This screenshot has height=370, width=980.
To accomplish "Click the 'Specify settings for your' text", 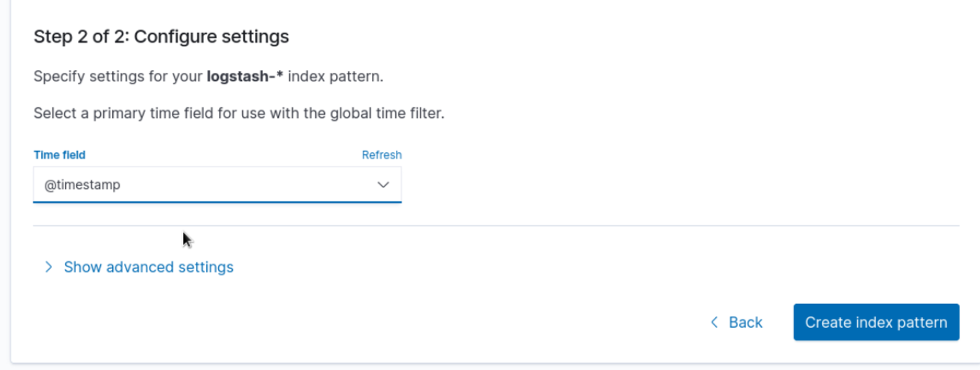I will coord(117,76).
